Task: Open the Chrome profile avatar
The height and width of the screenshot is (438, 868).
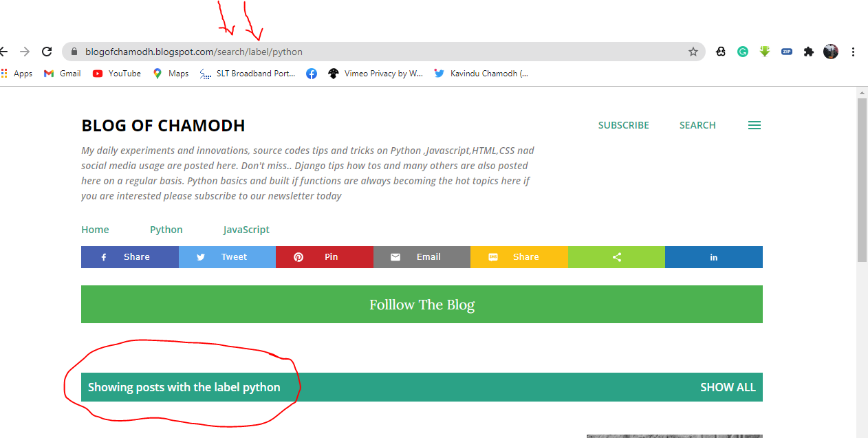Action: 831,52
